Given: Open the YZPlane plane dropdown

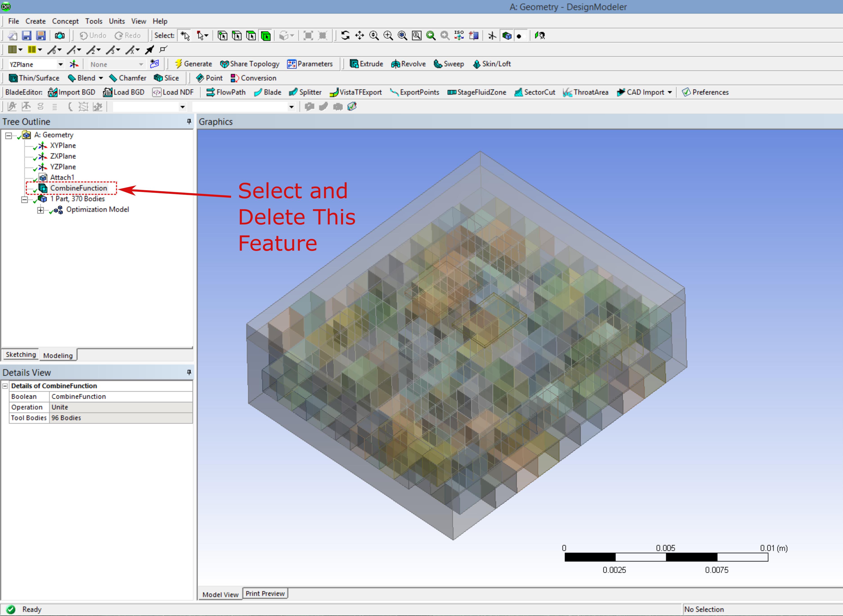Looking at the screenshot, I should click(61, 64).
